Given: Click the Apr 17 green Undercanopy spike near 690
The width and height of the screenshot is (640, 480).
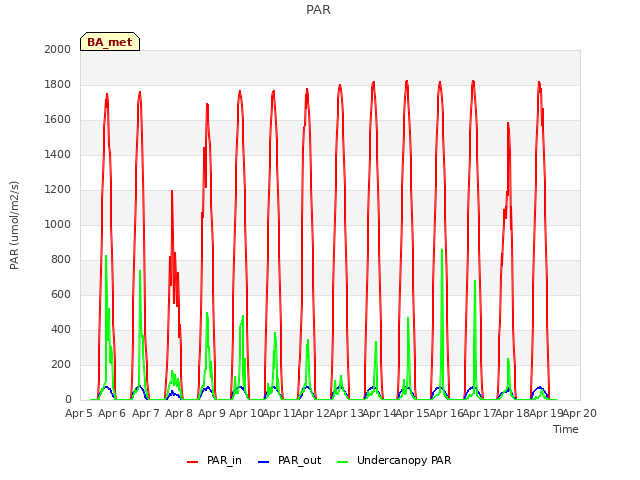Looking at the screenshot, I should 475,281.
